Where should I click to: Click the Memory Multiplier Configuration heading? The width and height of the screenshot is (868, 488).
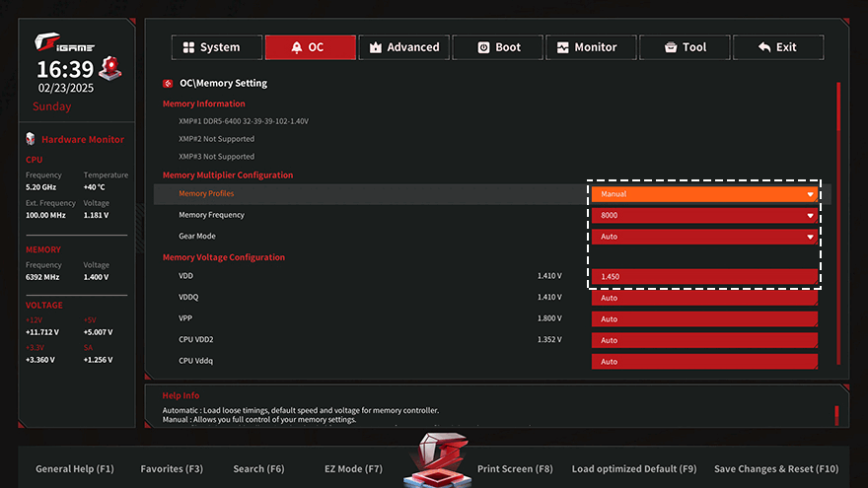click(x=228, y=174)
